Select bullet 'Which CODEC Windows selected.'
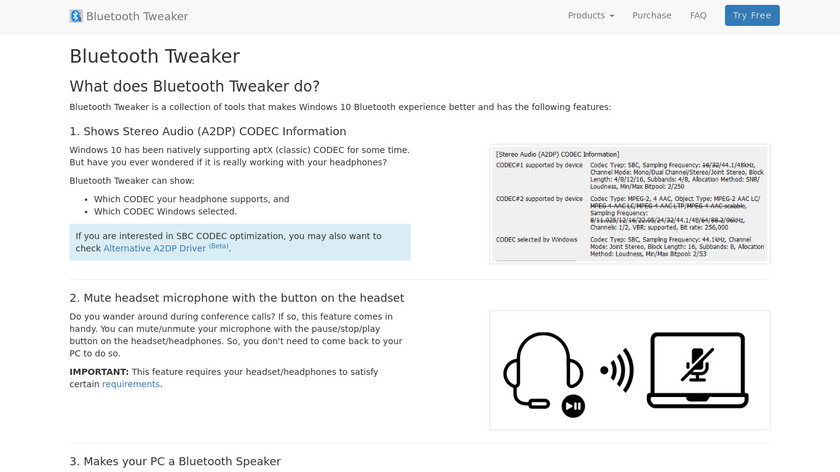This screenshot has height=472, width=840. (165, 211)
